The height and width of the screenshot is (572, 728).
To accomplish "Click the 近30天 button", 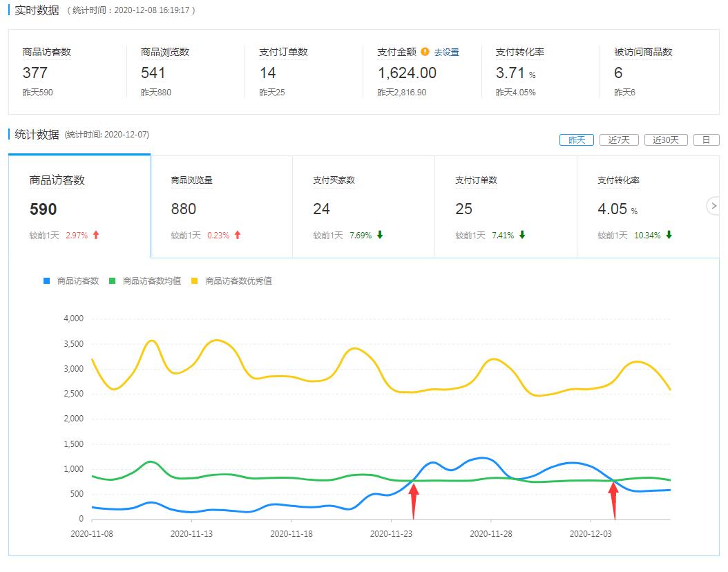I will pyautogui.click(x=664, y=140).
